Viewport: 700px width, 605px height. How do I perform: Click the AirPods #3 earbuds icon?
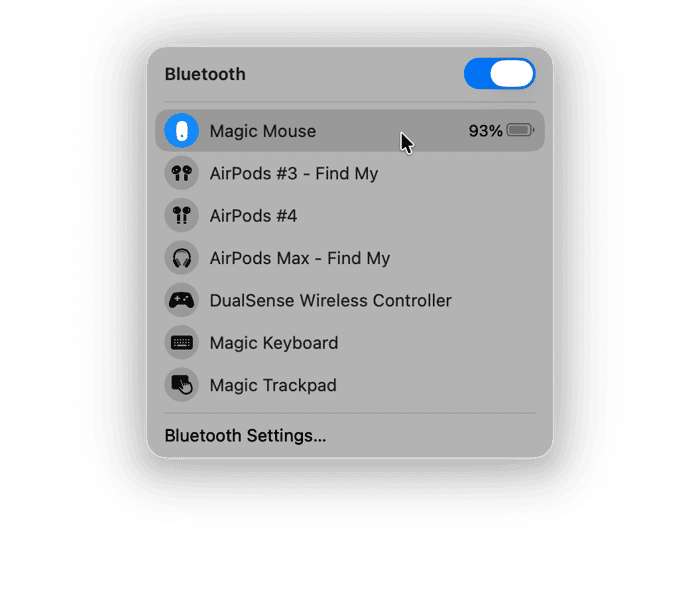pyautogui.click(x=181, y=173)
